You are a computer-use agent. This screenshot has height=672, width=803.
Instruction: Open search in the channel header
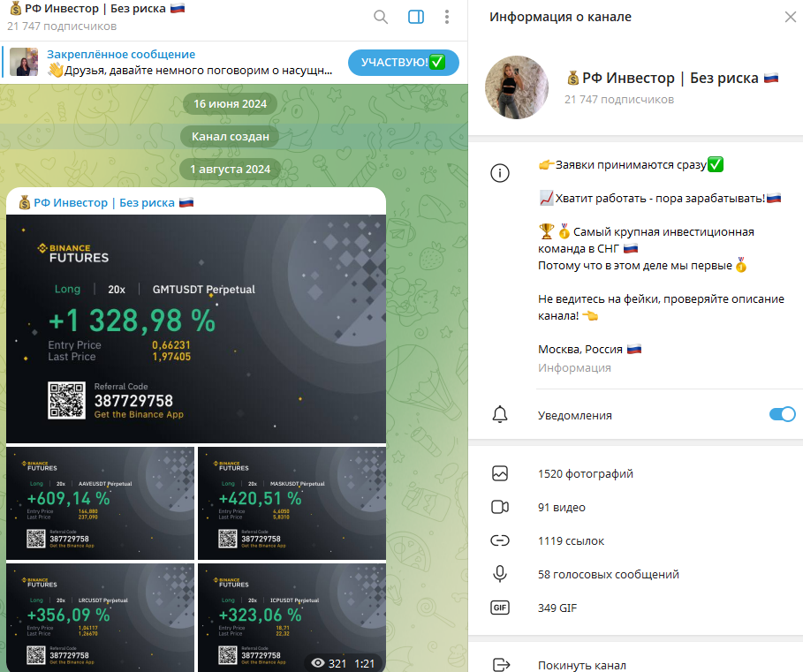(x=381, y=17)
